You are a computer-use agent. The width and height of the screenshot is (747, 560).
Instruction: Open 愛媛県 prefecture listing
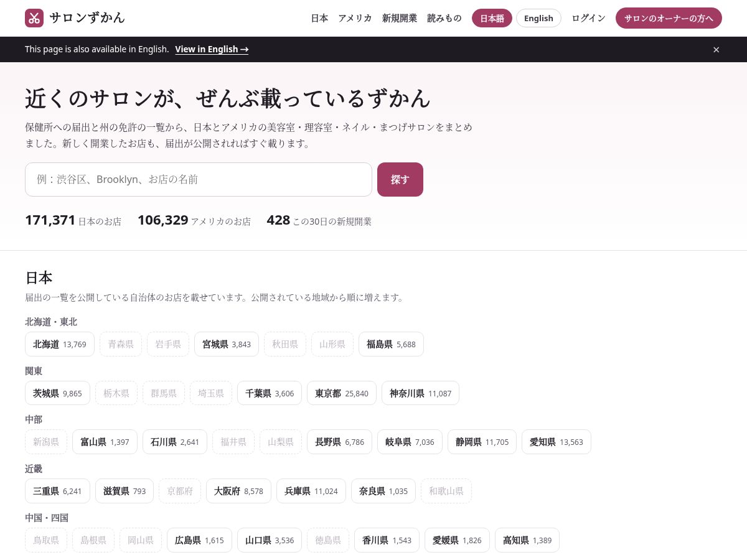pos(457,540)
